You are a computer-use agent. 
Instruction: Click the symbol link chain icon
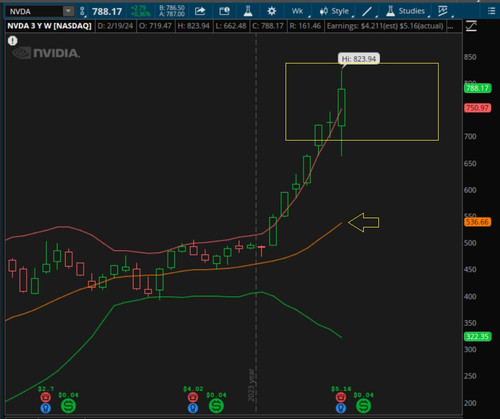point(82,12)
